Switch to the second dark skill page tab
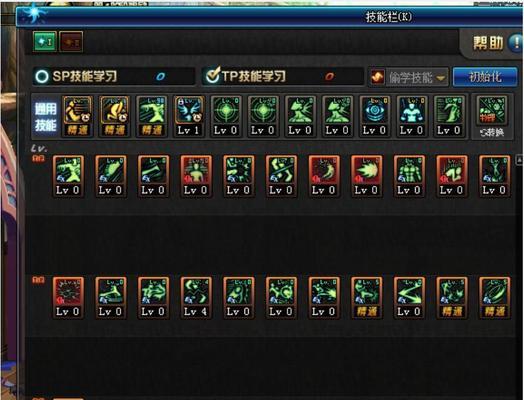This screenshot has height=400, width=524. pos(71,42)
